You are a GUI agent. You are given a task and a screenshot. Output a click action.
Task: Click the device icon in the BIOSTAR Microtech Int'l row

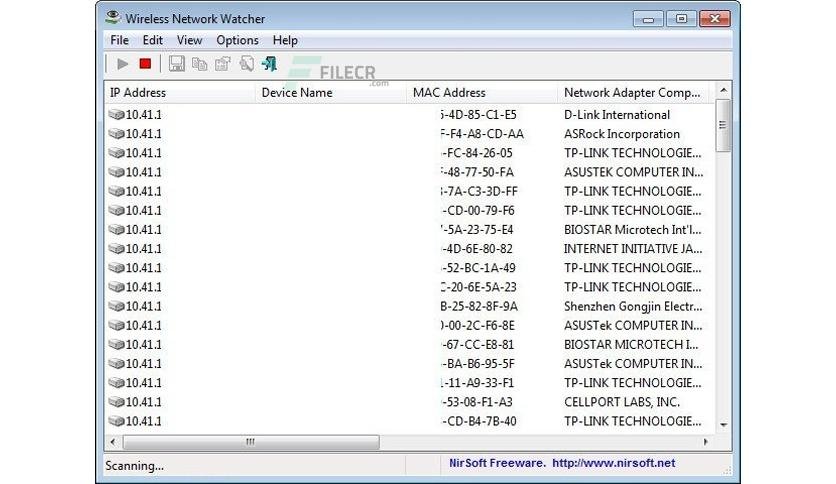point(116,229)
